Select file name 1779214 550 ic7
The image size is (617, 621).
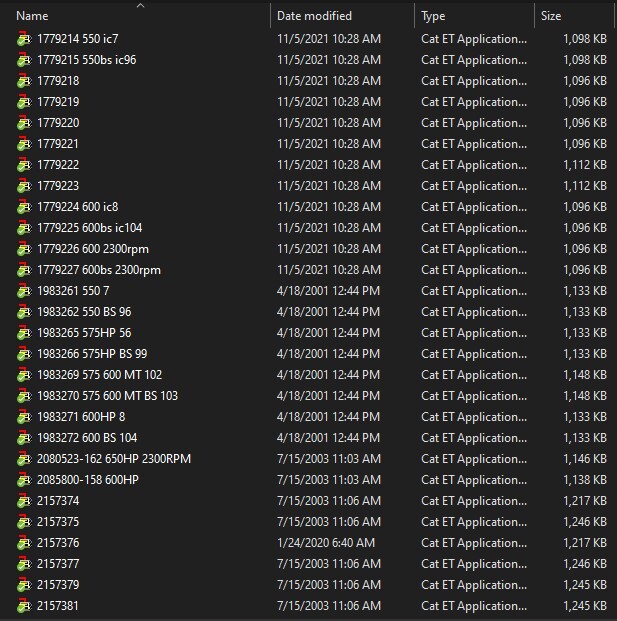(78, 39)
